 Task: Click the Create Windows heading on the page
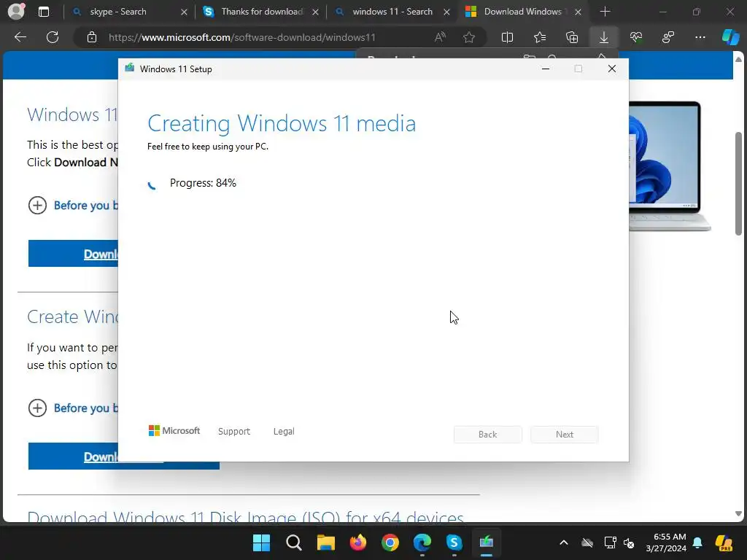pos(72,316)
